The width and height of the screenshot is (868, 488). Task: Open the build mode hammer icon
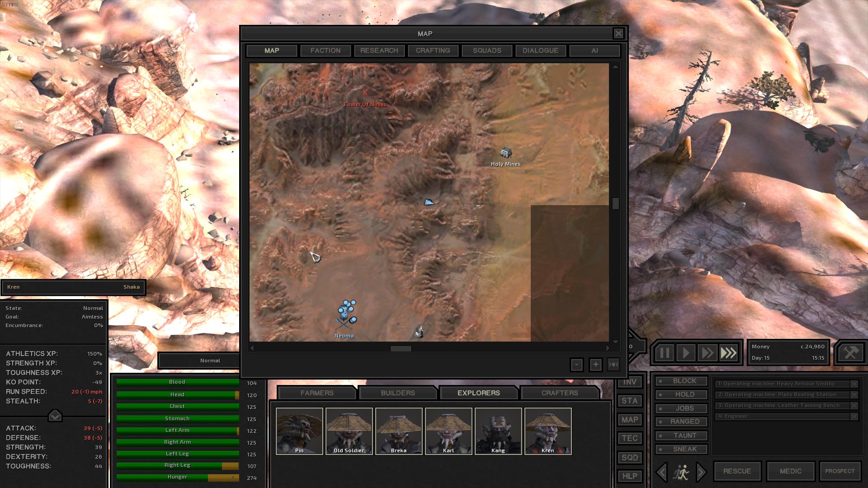pos(850,352)
